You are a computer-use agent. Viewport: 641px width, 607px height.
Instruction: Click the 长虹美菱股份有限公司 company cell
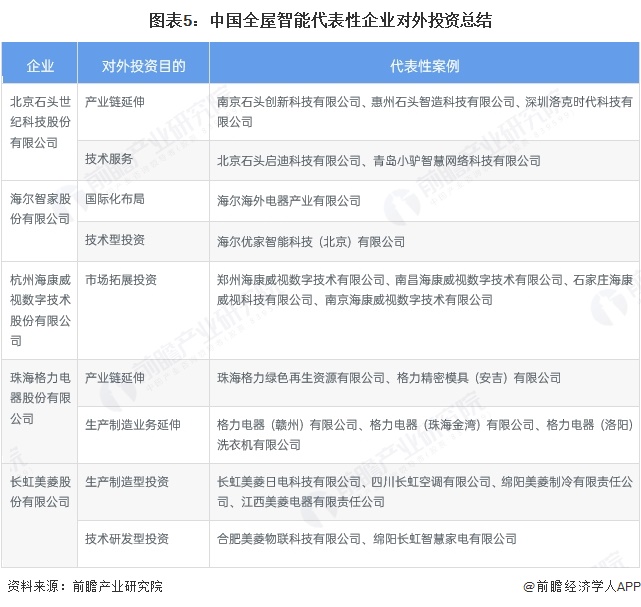[x=40, y=491]
